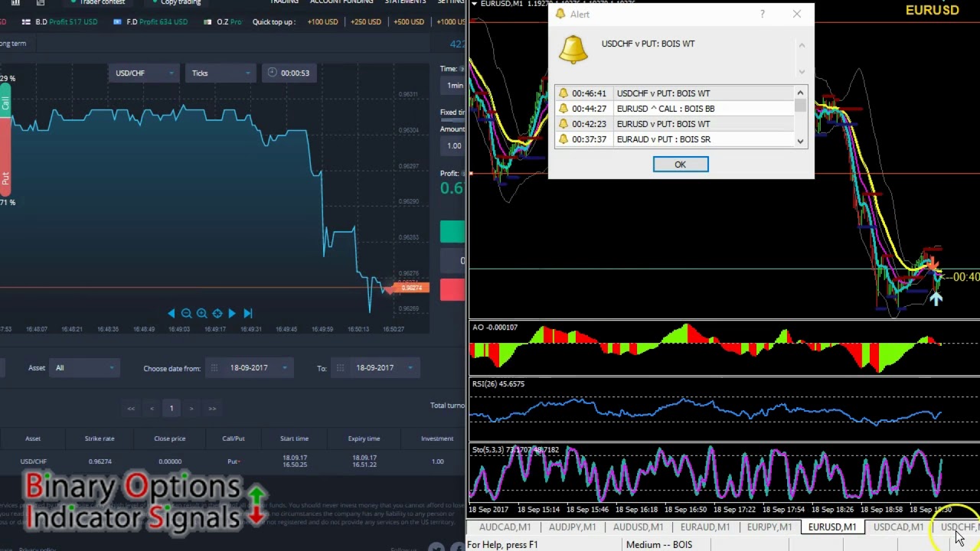This screenshot has width=980, height=551.
Task: Close the Alert dialog with X
Action: tap(797, 14)
